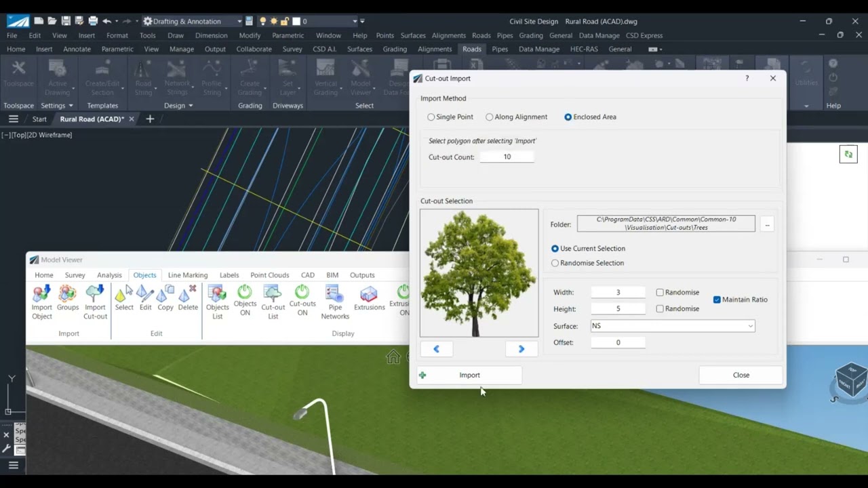This screenshot has width=868, height=488.
Task: Choose Use Current Selection option
Action: click(588, 249)
